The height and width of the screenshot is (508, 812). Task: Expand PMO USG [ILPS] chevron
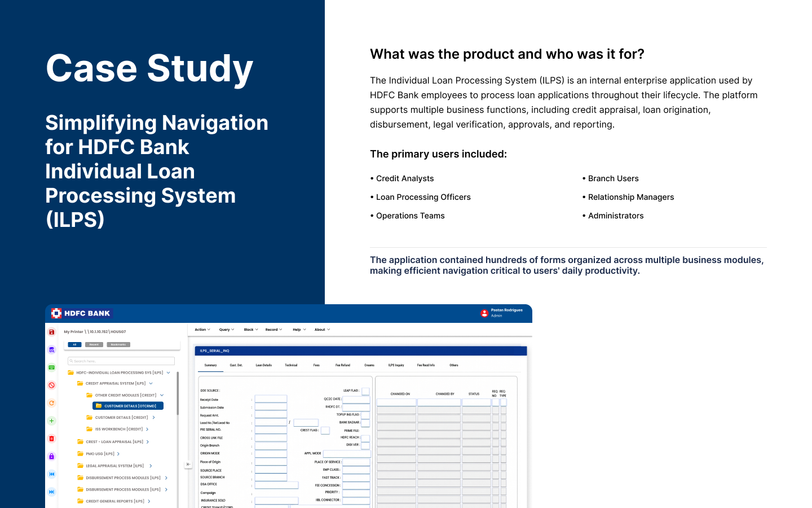(x=118, y=454)
